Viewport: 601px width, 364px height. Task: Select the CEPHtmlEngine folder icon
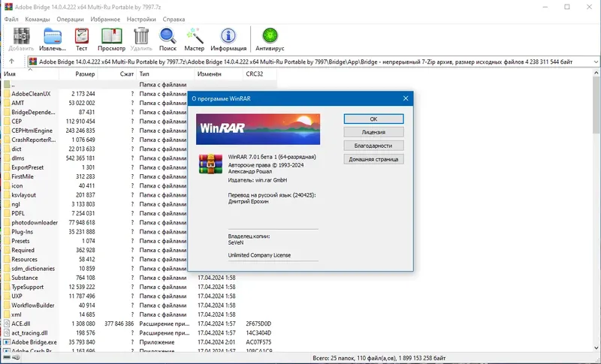(7, 131)
